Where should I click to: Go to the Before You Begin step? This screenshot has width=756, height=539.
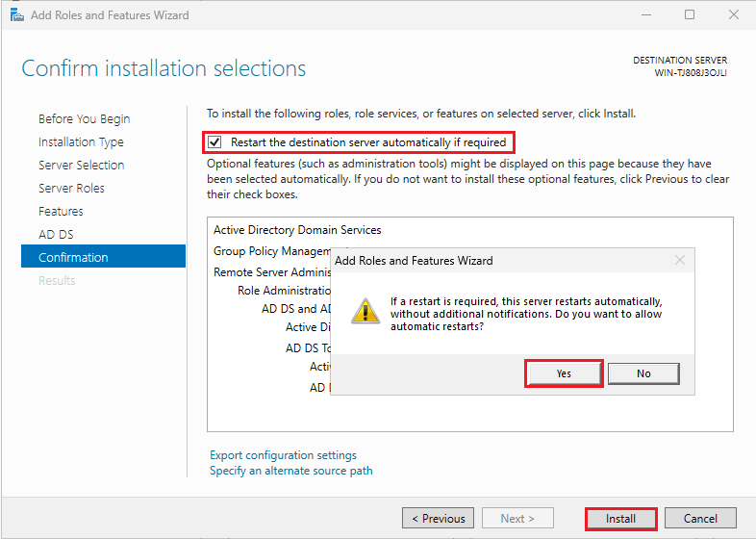pyautogui.click(x=85, y=119)
